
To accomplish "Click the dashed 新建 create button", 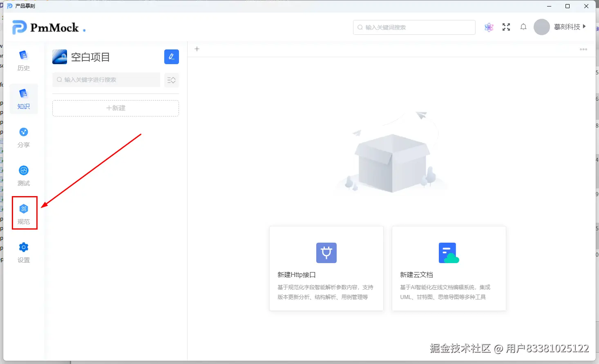I will point(115,108).
